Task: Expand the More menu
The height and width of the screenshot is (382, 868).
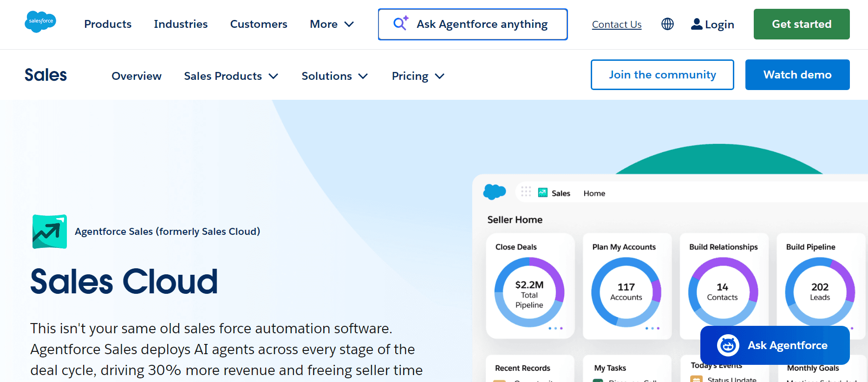Action: click(x=332, y=24)
